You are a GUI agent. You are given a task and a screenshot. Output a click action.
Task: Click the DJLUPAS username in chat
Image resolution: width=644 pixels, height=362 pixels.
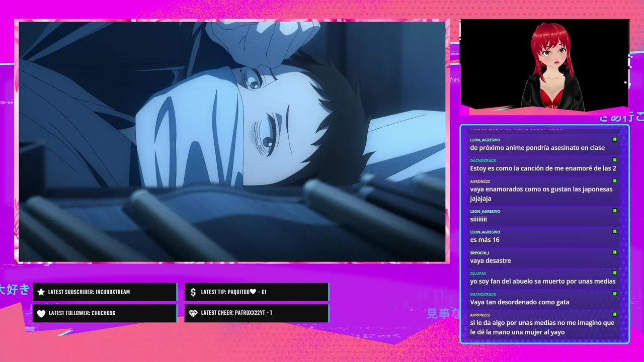pos(478,273)
